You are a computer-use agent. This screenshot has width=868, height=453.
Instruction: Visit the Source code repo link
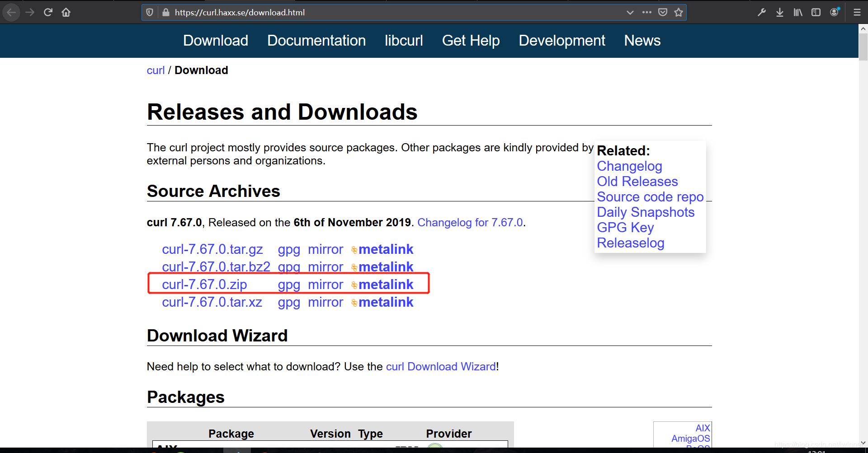pos(650,197)
